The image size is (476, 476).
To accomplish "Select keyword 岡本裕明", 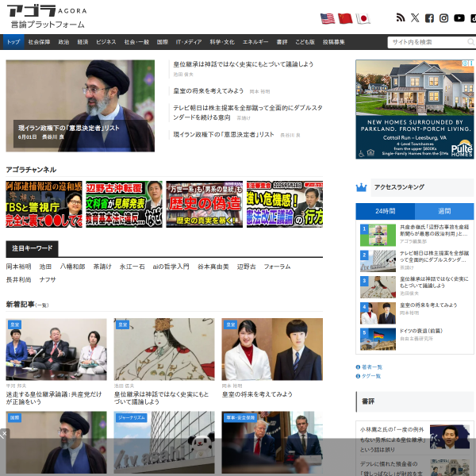I will click(x=18, y=267).
